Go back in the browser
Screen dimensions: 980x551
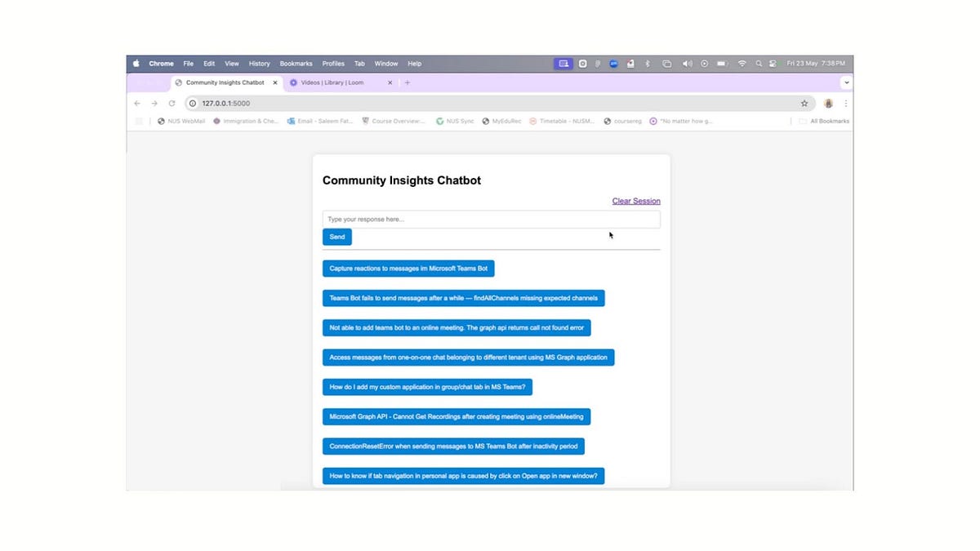[x=137, y=104]
